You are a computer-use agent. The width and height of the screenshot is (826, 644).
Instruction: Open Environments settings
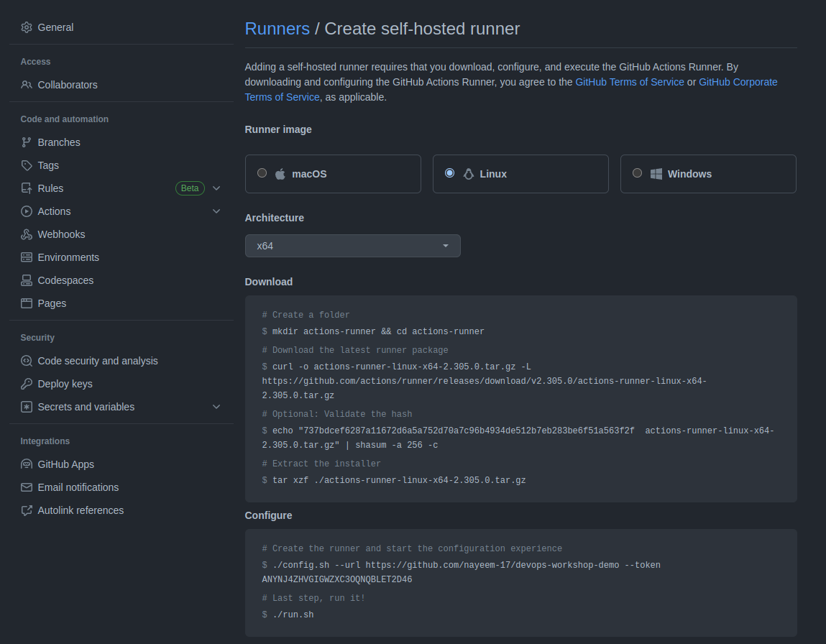[68, 257]
